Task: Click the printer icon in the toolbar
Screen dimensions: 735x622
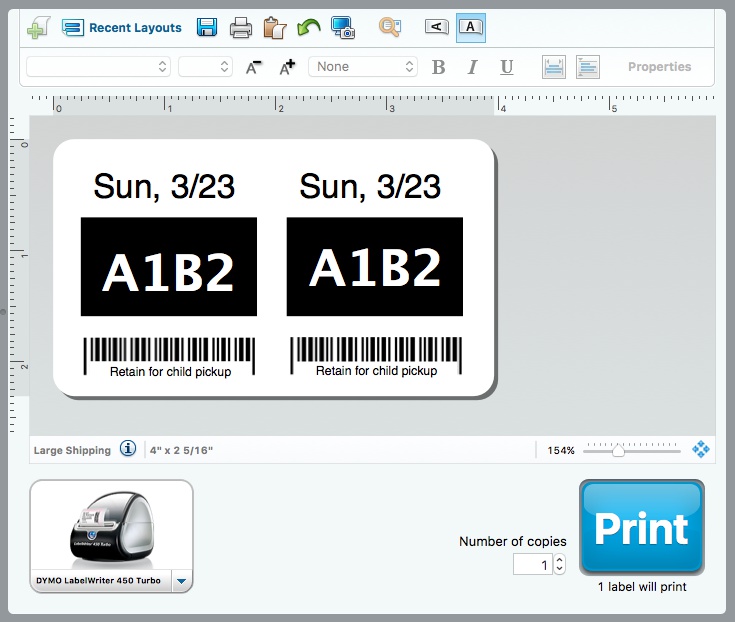Action: [241, 28]
